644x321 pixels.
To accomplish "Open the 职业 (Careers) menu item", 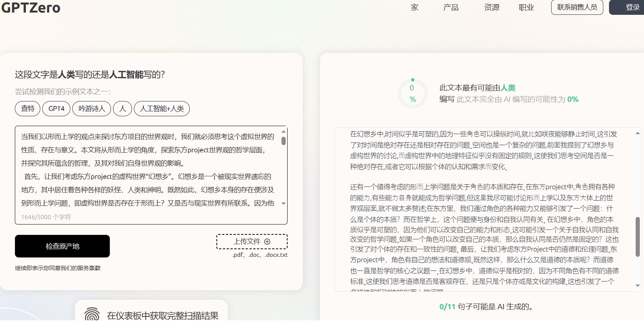I will (526, 7).
